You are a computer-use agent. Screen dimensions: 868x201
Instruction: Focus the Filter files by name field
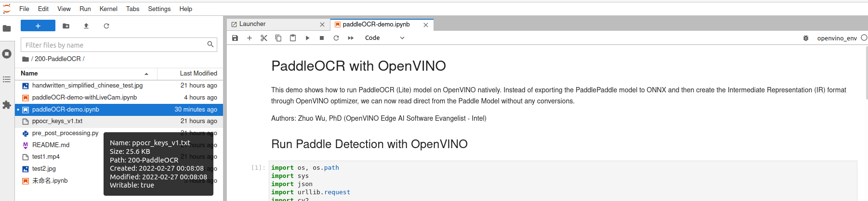[x=119, y=45]
